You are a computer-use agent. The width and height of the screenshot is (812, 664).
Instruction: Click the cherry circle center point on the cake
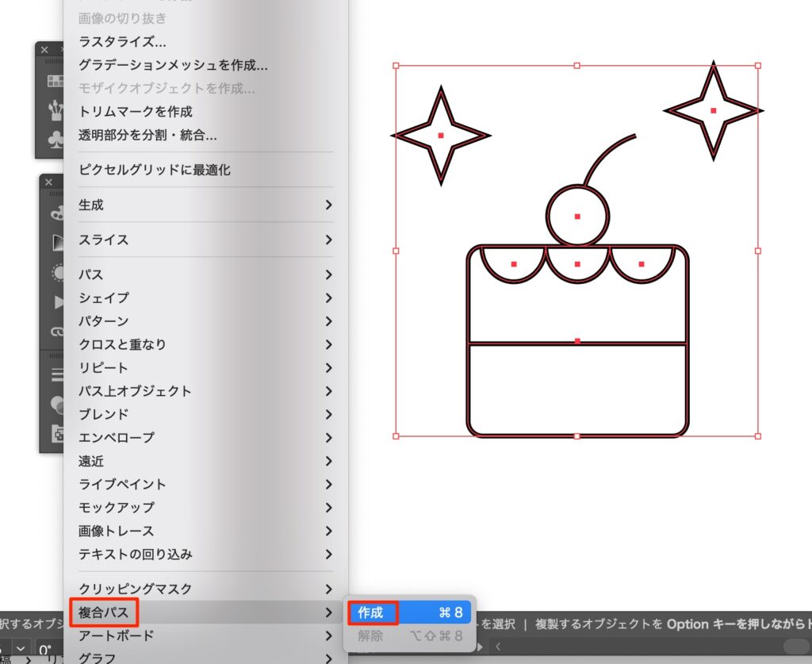pos(577,216)
